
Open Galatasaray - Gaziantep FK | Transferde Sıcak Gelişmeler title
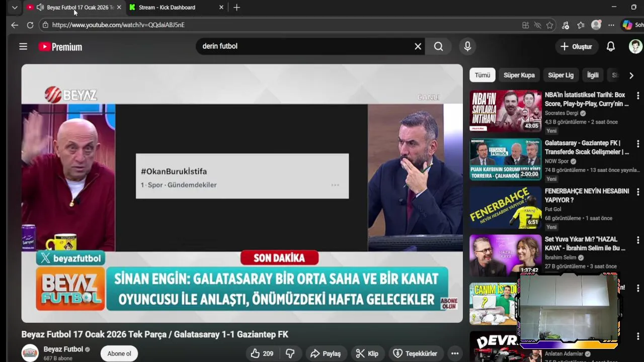pos(587,147)
